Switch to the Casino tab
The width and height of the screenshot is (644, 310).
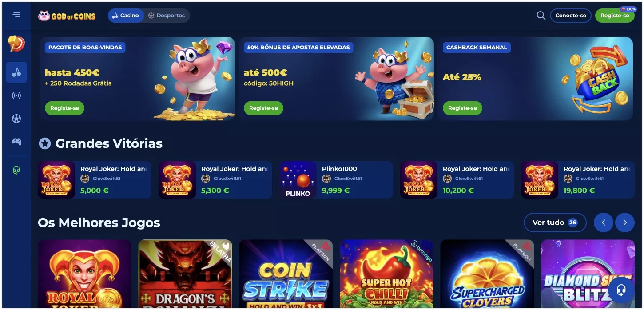coord(125,16)
